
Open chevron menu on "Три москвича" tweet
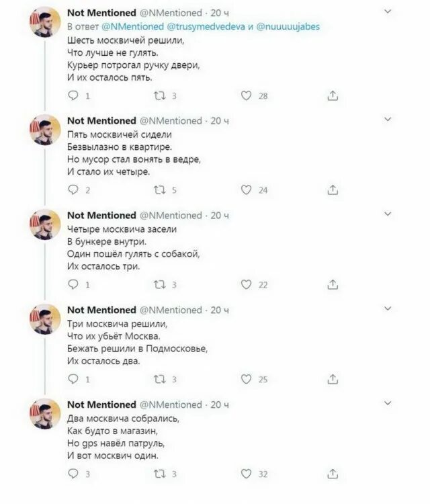[388, 308]
